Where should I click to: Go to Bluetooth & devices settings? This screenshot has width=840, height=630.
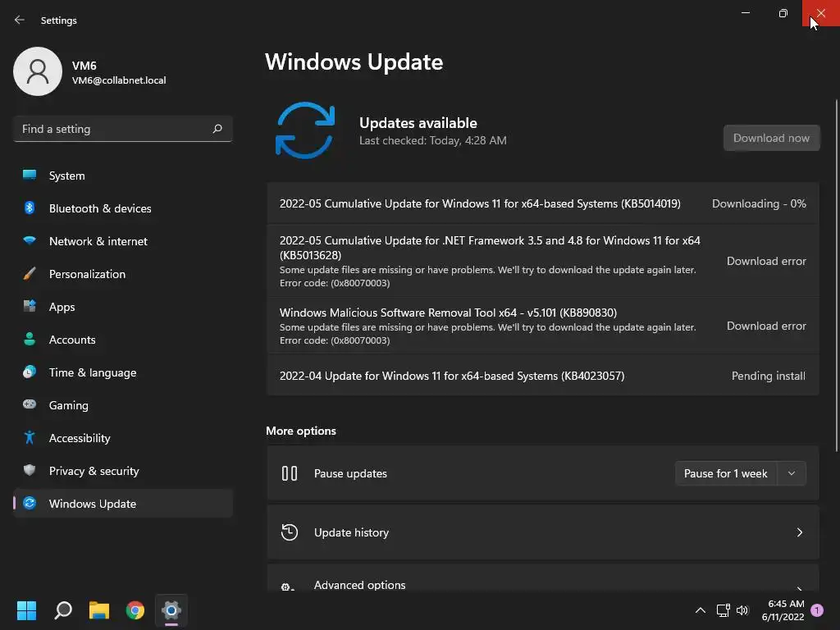pos(123,208)
